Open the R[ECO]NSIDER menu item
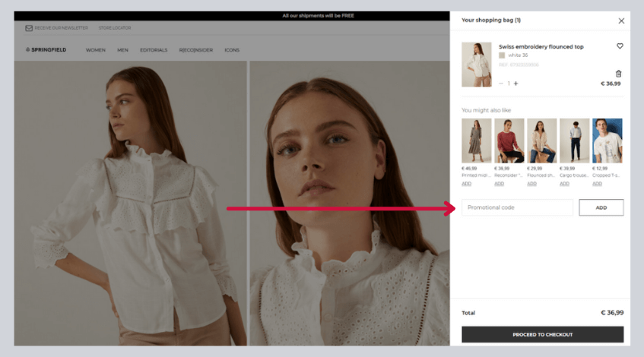The image size is (644, 357). (195, 50)
